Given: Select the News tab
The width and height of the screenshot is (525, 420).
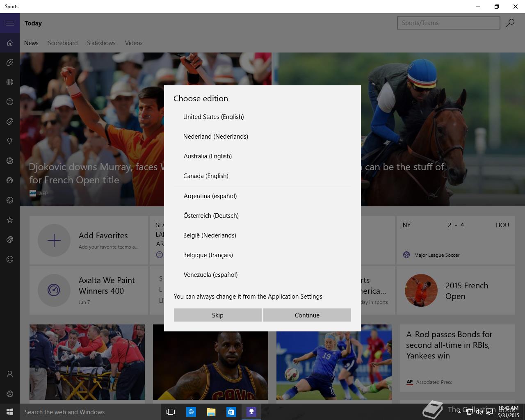Looking at the screenshot, I should click(x=31, y=43).
